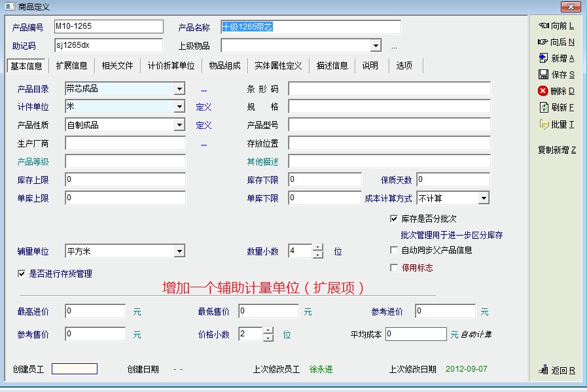Increase 数量小数 with the up spinner arrow
The width and height of the screenshot is (587, 392).
(x=318, y=247)
